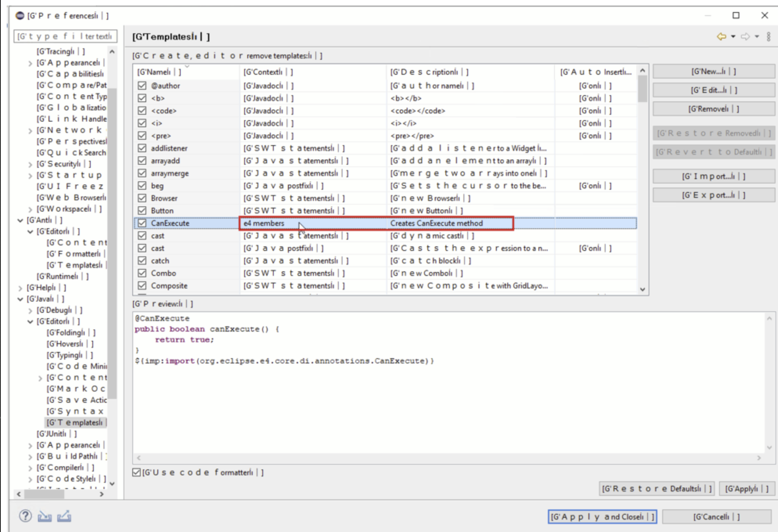Click the help question mark icon
778x532 pixels.
(25, 516)
